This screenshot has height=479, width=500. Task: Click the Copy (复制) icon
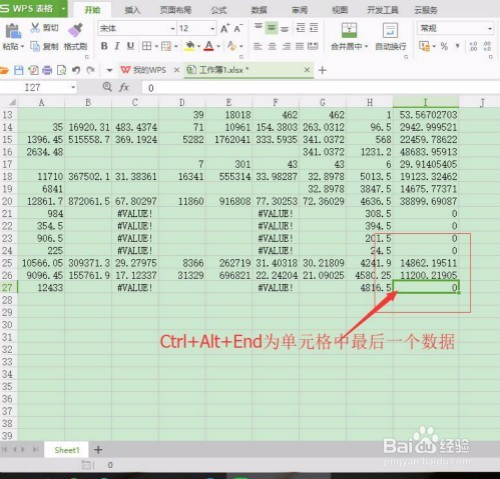click(x=35, y=46)
